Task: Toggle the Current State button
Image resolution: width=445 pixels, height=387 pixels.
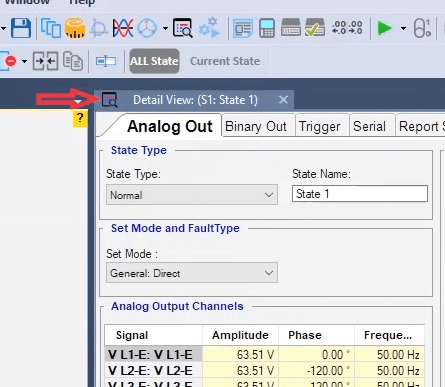Action: pyautogui.click(x=225, y=61)
